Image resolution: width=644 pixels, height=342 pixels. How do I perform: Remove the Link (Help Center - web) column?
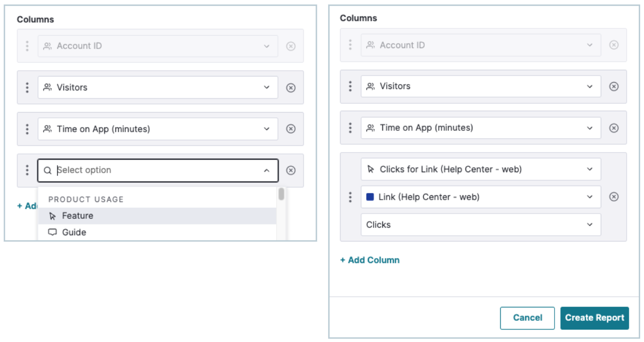pos(614,197)
